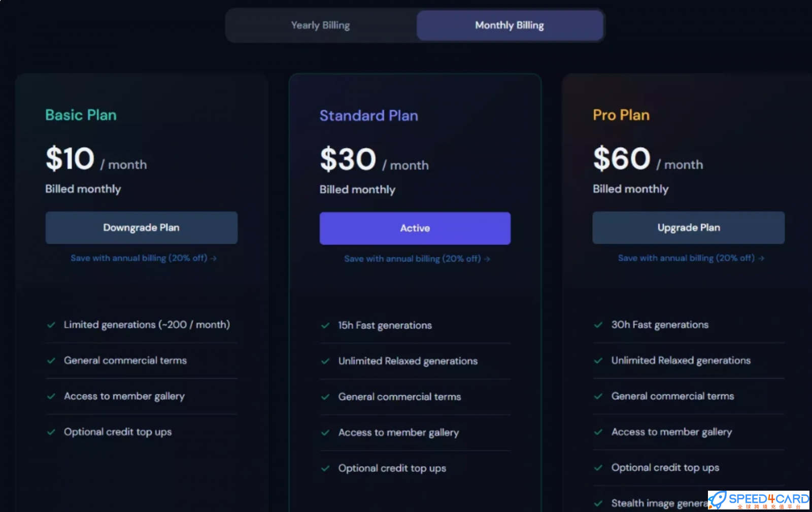This screenshot has width=812, height=512.
Task: Click checkmark next to Limited generations
Action: click(x=51, y=325)
